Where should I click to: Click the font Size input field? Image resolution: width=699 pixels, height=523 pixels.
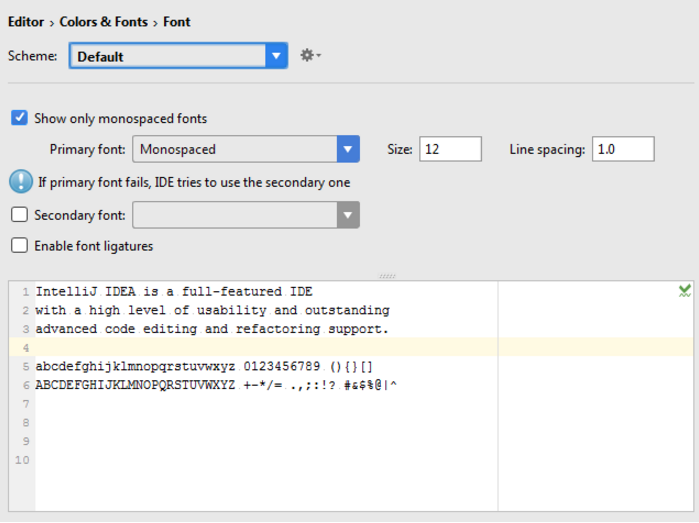pos(450,150)
